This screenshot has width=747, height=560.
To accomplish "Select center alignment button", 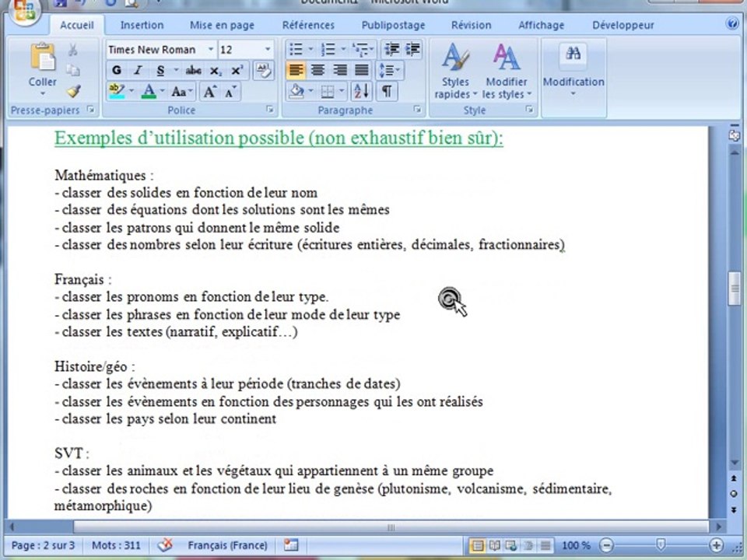I will pos(317,71).
